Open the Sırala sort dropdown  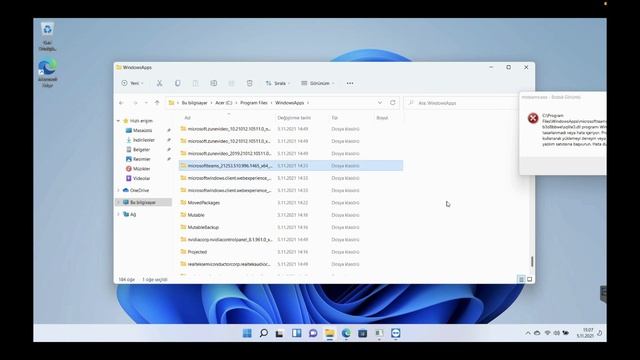click(x=278, y=83)
